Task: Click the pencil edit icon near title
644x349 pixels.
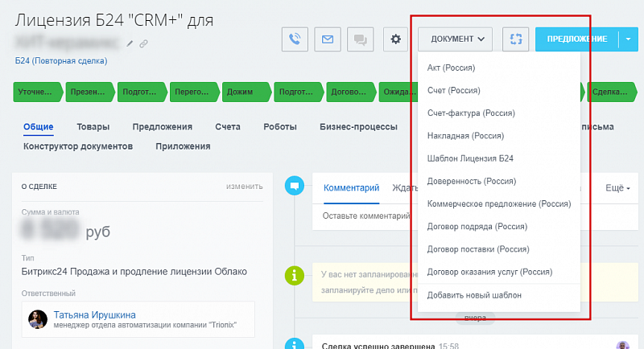Action: [x=130, y=43]
